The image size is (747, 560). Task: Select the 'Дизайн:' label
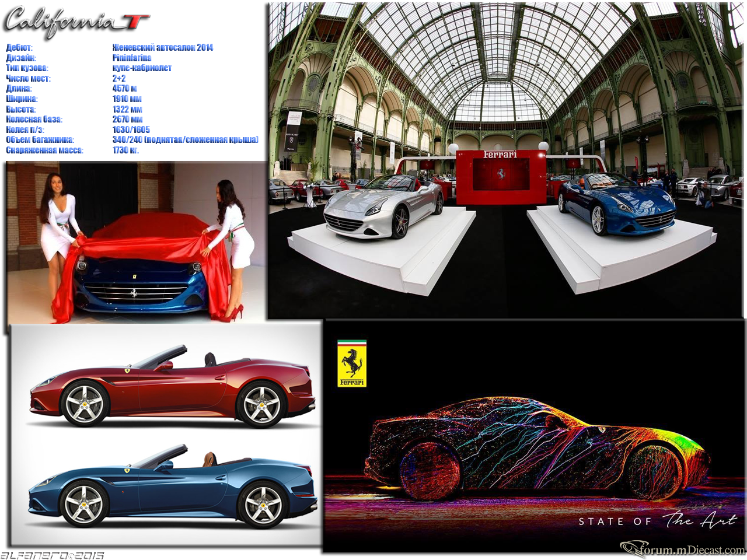tap(21, 58)
